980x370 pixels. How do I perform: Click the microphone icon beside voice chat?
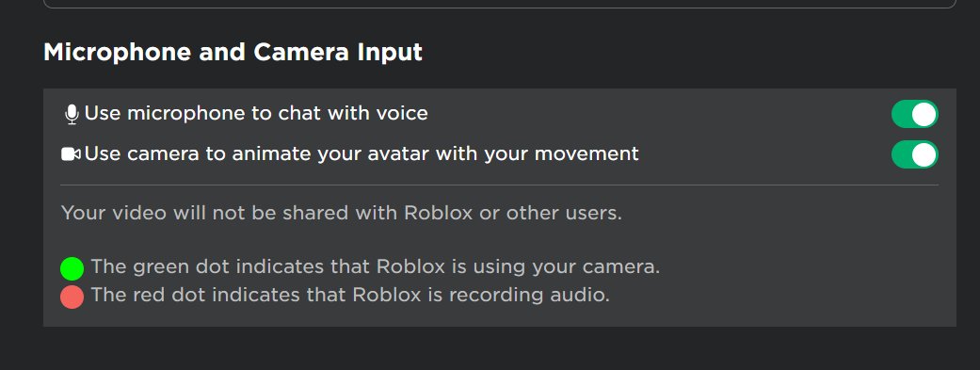click(x=72, y=114)
